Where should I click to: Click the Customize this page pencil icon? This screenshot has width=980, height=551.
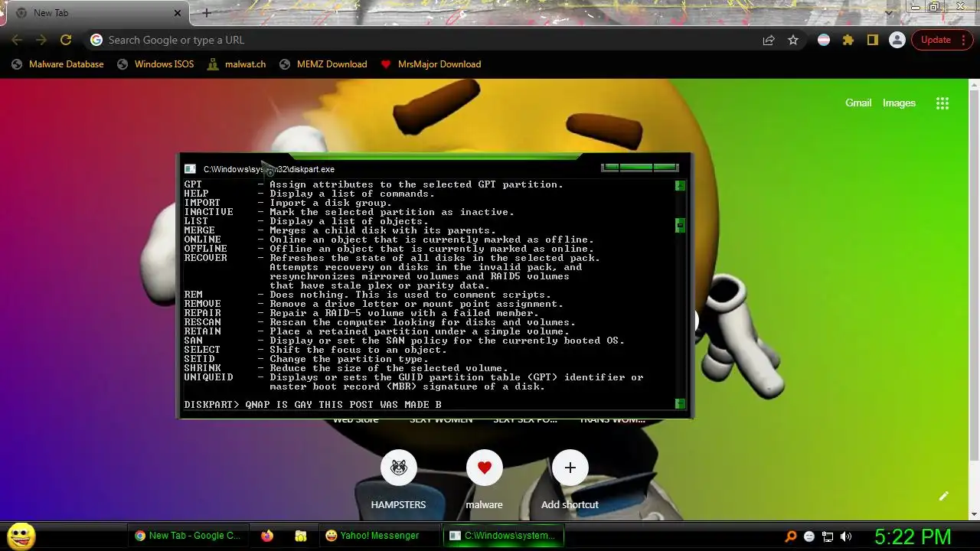pyautogui.click(x=943, y=496)
